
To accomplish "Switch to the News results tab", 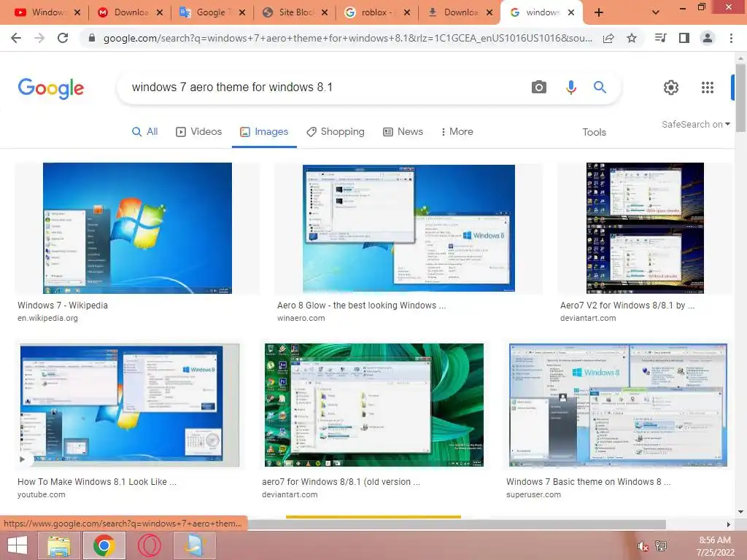I will (x=403, y=131).
